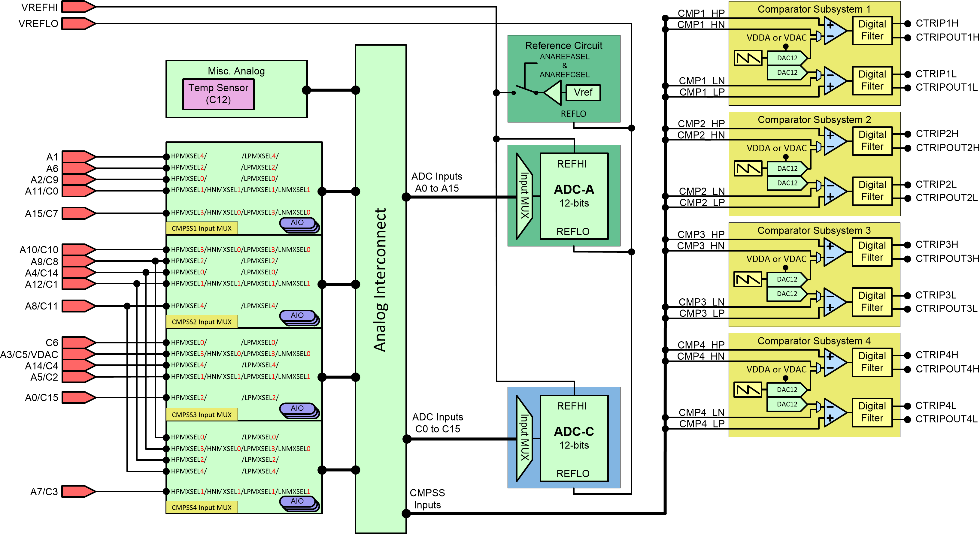This screenshot has height=534, width=980.
Task: Select the A1 input pin symbol
Action: point(78,157)
